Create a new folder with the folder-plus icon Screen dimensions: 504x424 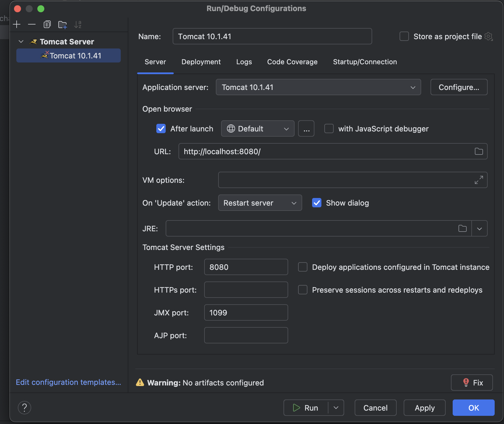[62, 25]
